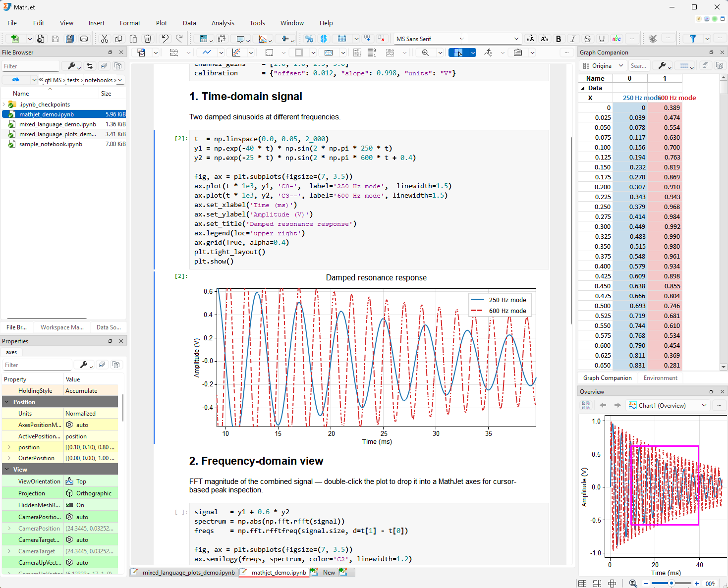728x588 pixels.
Task: Click the Save All floppy icon
Action: (70, 39)
